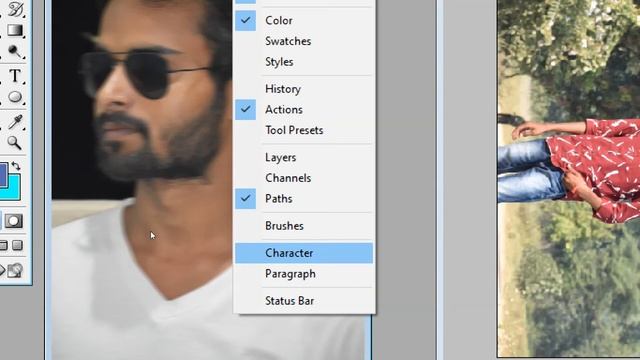Open the Paragraph palette
640x360 pixels.
(304, 274)
